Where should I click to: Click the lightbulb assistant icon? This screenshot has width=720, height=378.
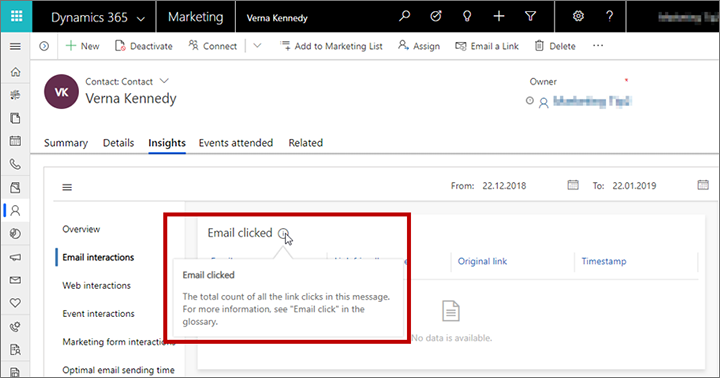pos(467,17)
